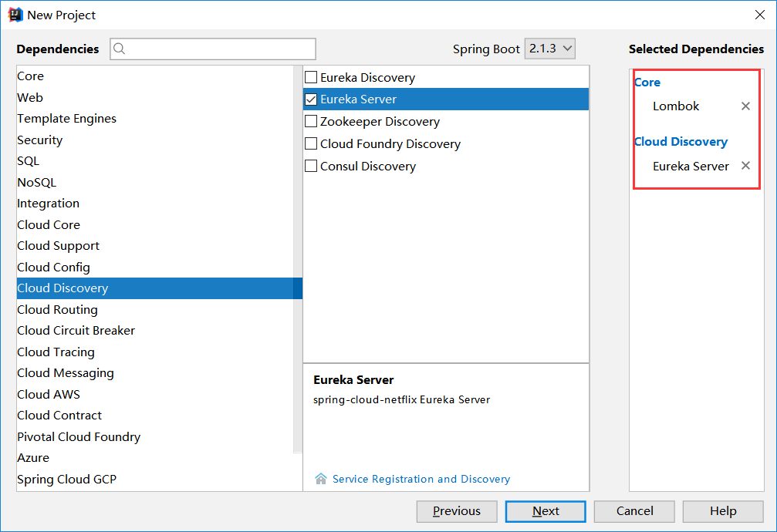This screenshot has width=777, height=532.
Task: Click the Next button
Action: tap(546, 511)
